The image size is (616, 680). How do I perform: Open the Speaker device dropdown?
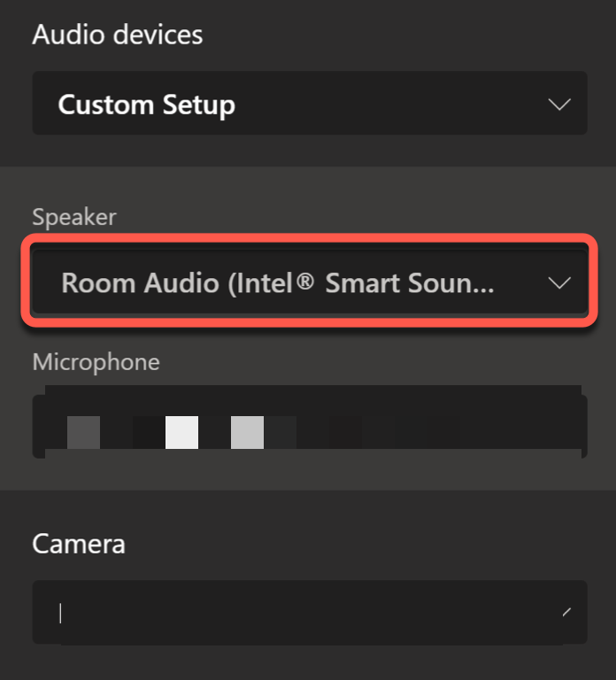[310, 281]
